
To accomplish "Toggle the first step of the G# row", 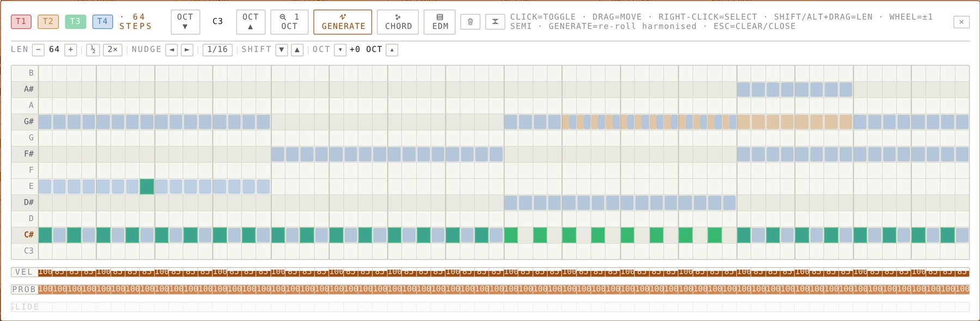I will tap(45, 122).
